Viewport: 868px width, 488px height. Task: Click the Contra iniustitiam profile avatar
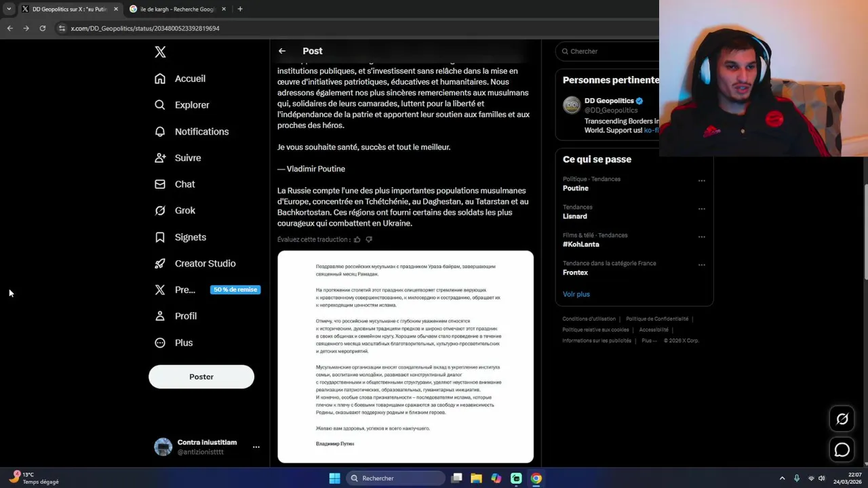[x=163, y=447]
